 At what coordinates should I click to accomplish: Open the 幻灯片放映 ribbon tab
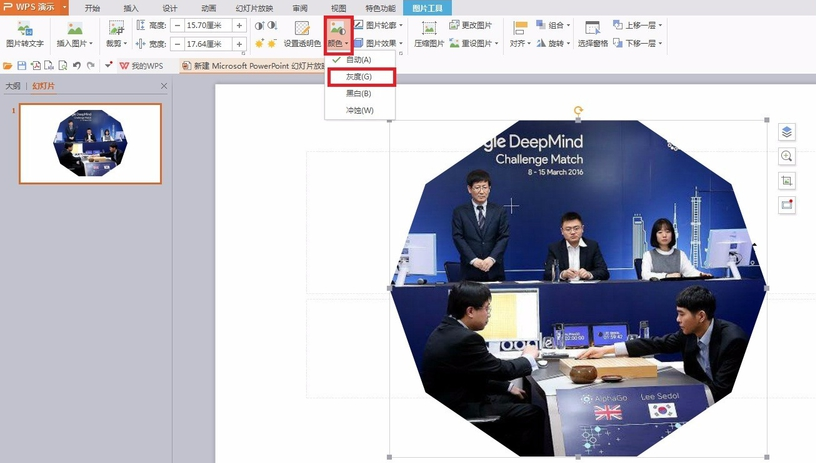click(x=253, y=7)
